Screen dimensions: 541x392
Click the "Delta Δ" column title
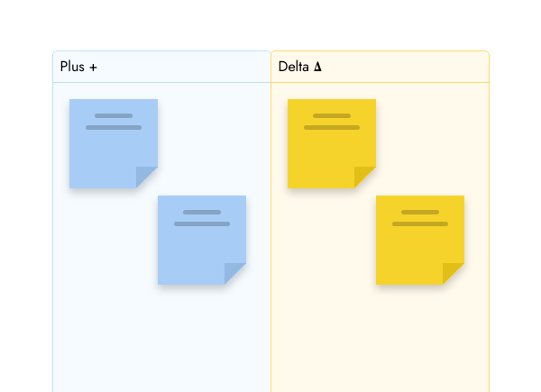(x=300, y=67)
